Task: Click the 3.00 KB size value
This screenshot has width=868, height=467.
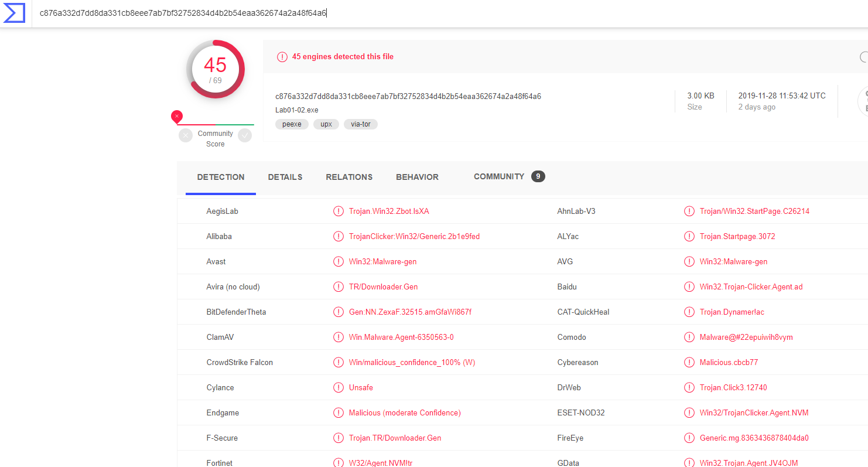Action: 700,96
